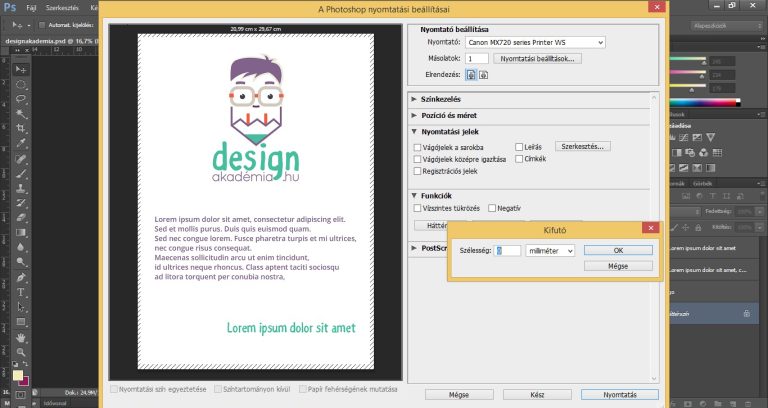Enable Vágójelek a sarokba checkbox
This screenshot has height=408, width=768.
pyautogui.click(x=417, y=147)
